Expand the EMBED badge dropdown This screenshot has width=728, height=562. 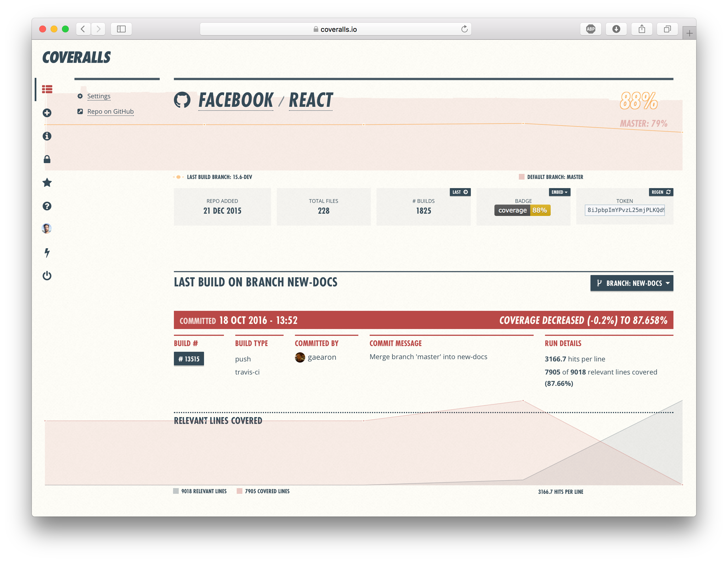[559, 192]
